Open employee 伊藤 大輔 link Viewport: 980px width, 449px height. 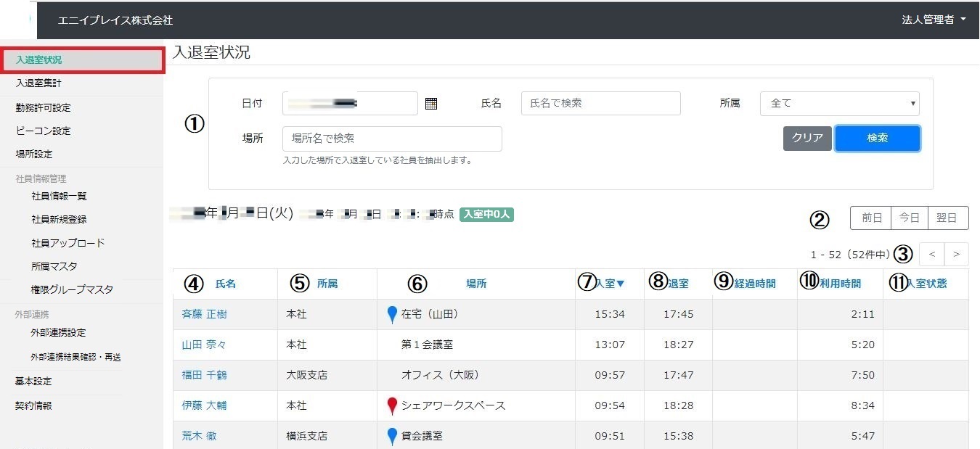pos(204,406)
